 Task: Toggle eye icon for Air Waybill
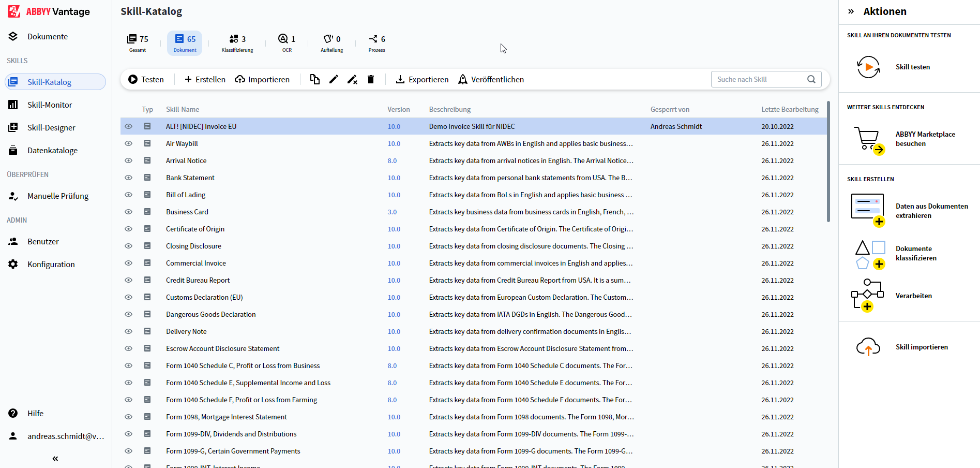click(129, 143)
